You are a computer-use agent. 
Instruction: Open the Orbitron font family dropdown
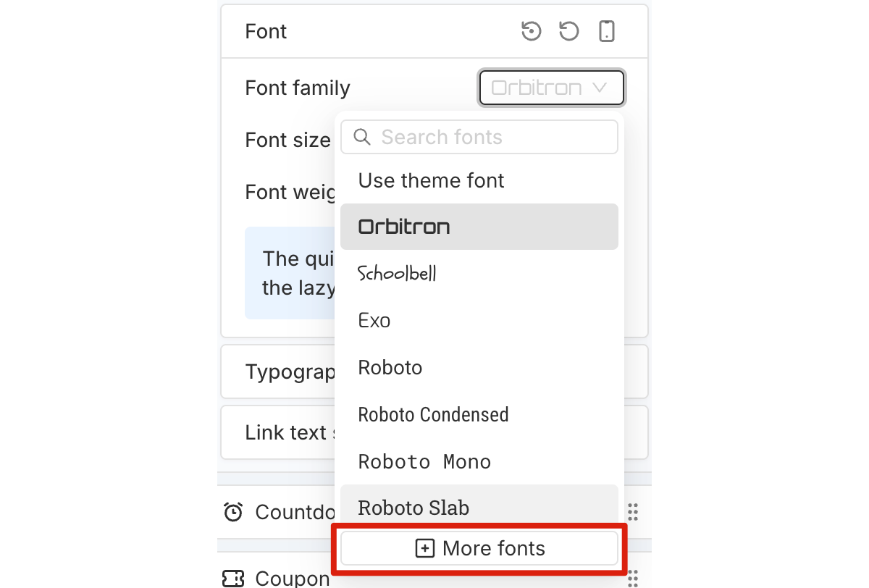pos(552,88)
